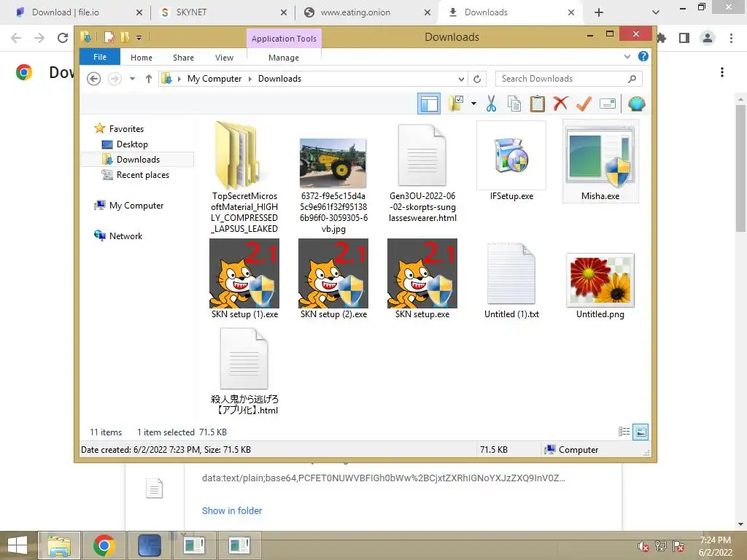Click the File Explorer taskbar icon
747x560 pixels.
58,545
